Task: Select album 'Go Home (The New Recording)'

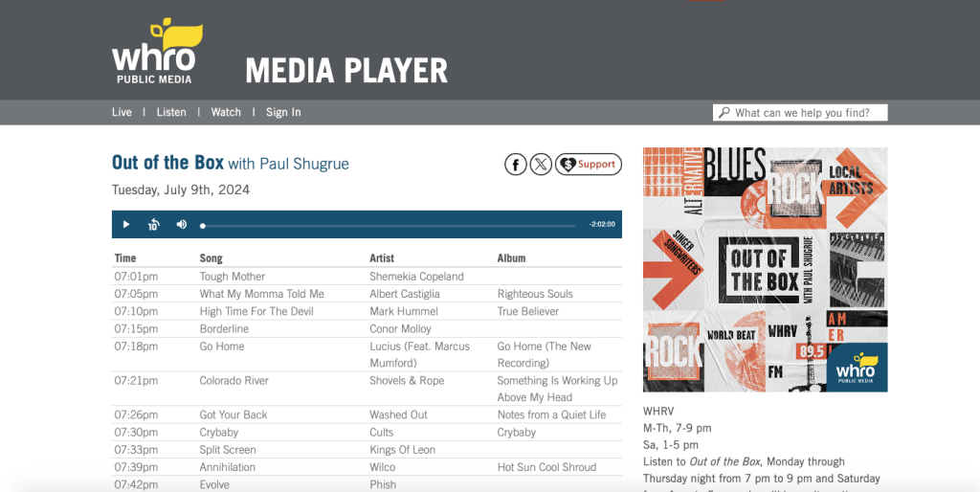Action: click(544, 354)
